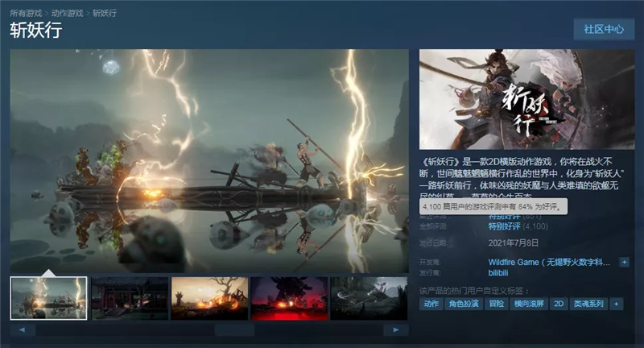Click the 该产品的热门用户自定义标签 label
Screen dimensions: 644x348
coord(474,291)
